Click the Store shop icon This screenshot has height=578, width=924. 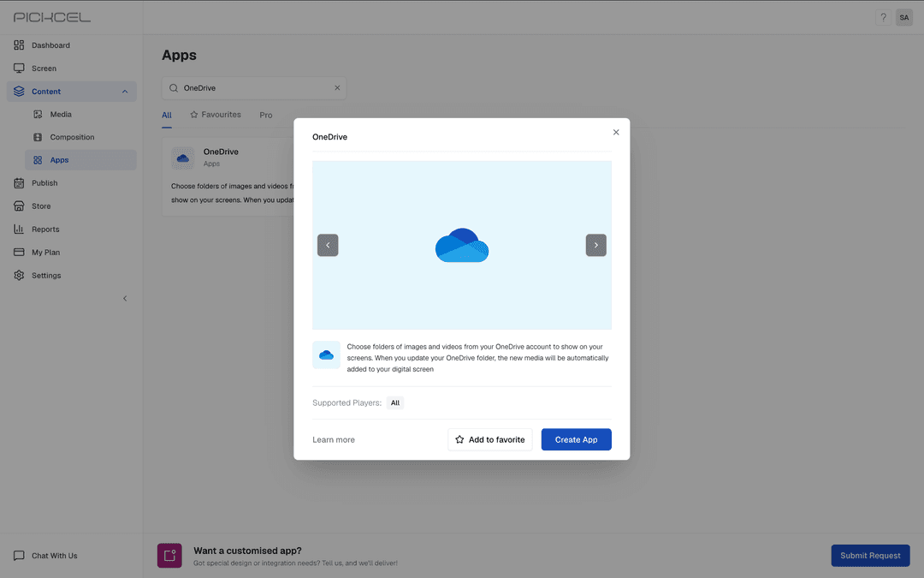click(19, 206)
